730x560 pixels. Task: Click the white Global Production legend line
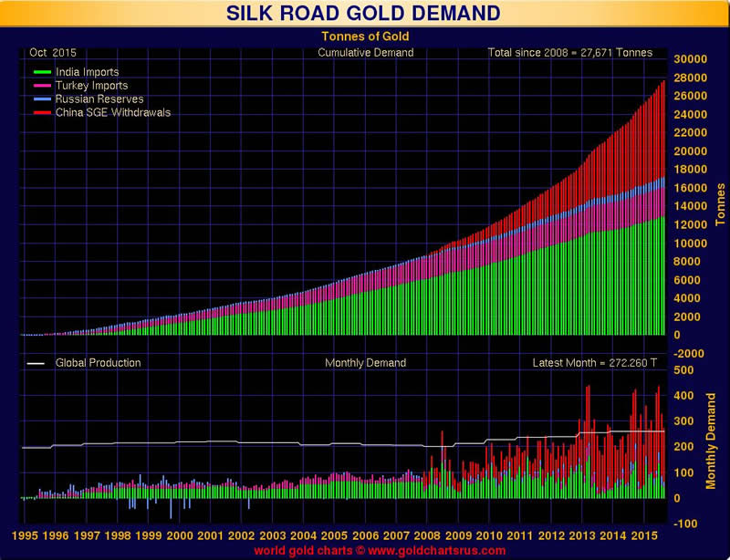(36, 363)
